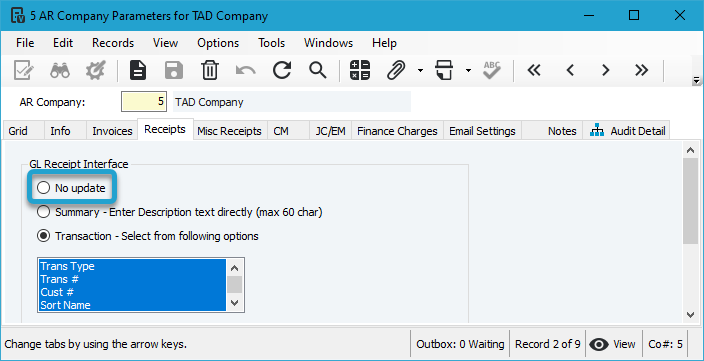Viewport: 704px width, 361px height.
Task: Run the ABC spell check icon
Action: point(492,70)
